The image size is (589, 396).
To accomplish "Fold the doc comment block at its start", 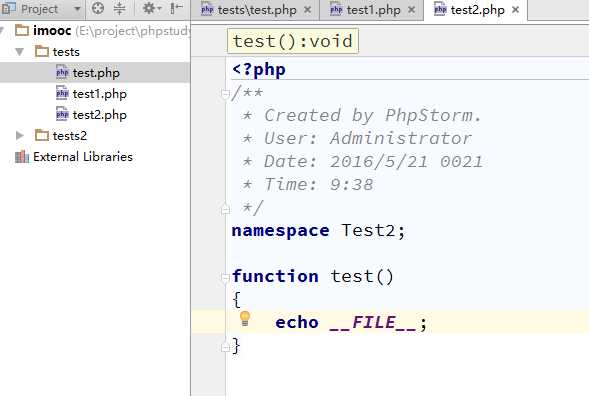I will click(x=225, y=94).
